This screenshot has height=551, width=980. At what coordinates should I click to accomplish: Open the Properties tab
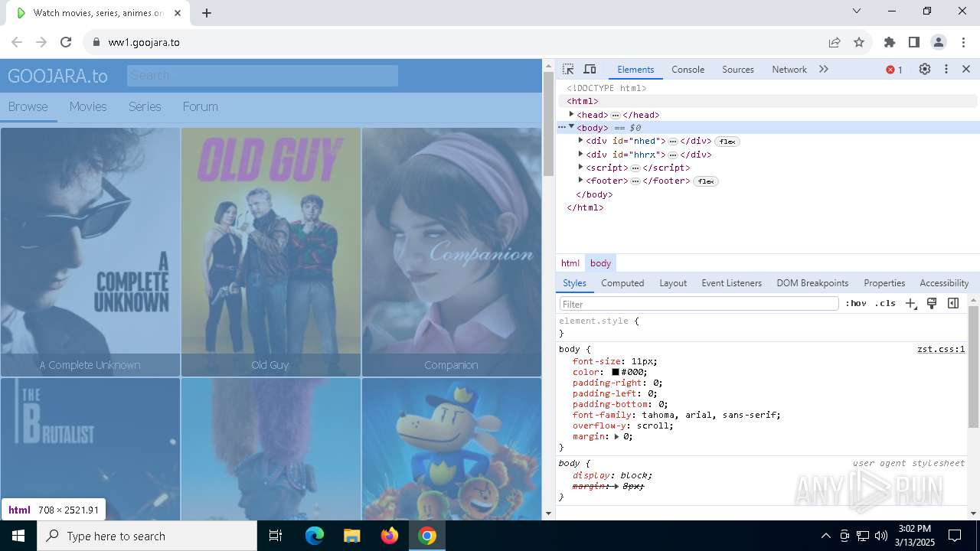(884, 282)
